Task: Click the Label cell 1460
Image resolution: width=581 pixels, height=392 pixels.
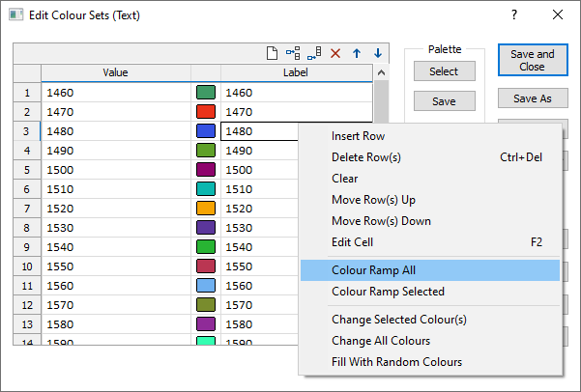Action: click(297, 93)
